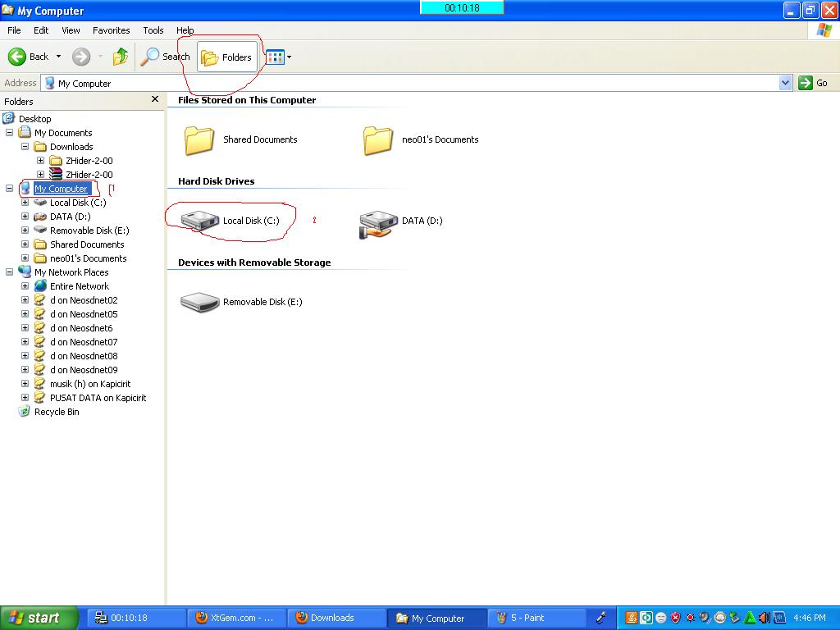Click Devices with Removable Storage header
Image resolution: width=840 pixels, height=630 pixels.
pos(254,262)
